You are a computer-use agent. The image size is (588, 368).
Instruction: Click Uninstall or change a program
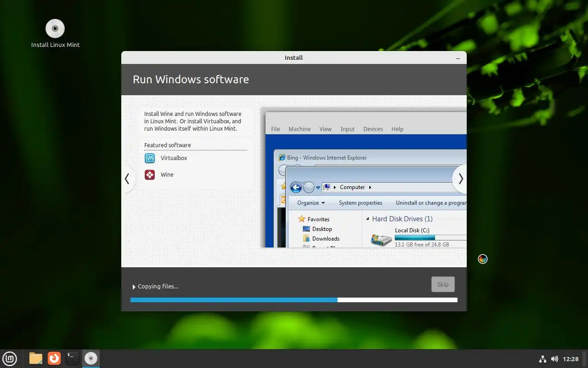[x=431, y=203]
